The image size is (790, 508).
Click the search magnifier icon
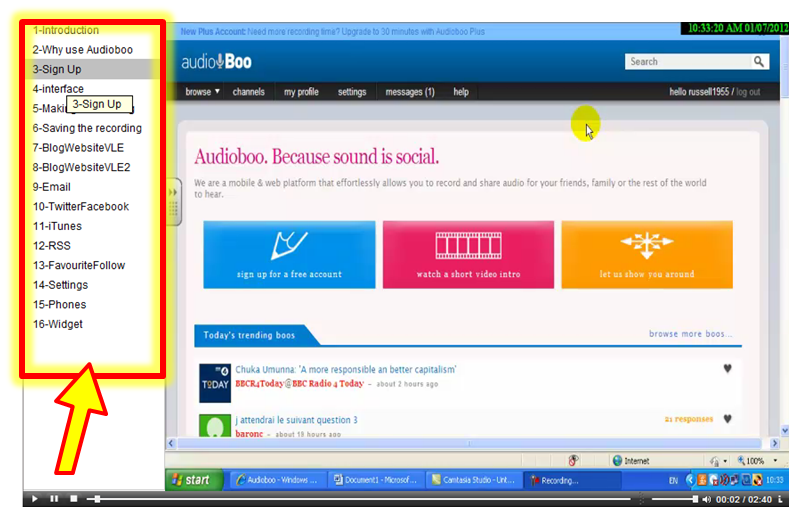759,61
